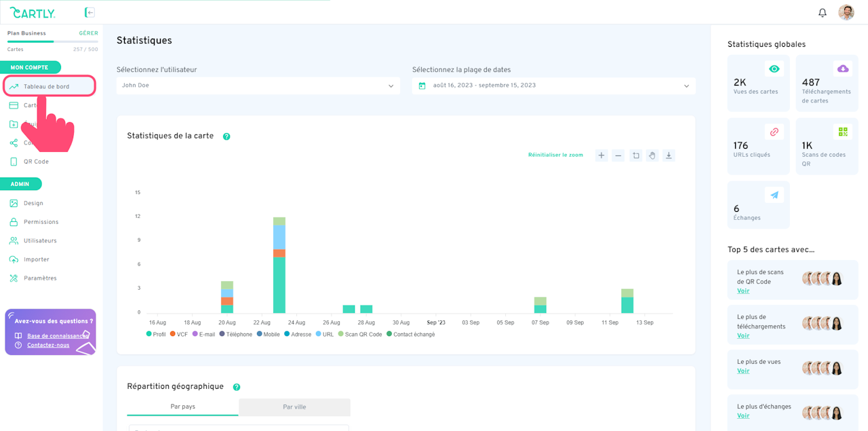Expand the John Doe user dropdown

click(x=258, y=86)
